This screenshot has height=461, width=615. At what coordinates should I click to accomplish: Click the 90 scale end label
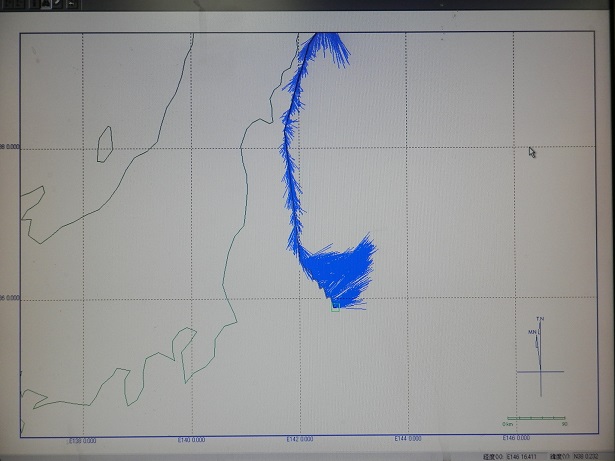(x=564, y=424)
